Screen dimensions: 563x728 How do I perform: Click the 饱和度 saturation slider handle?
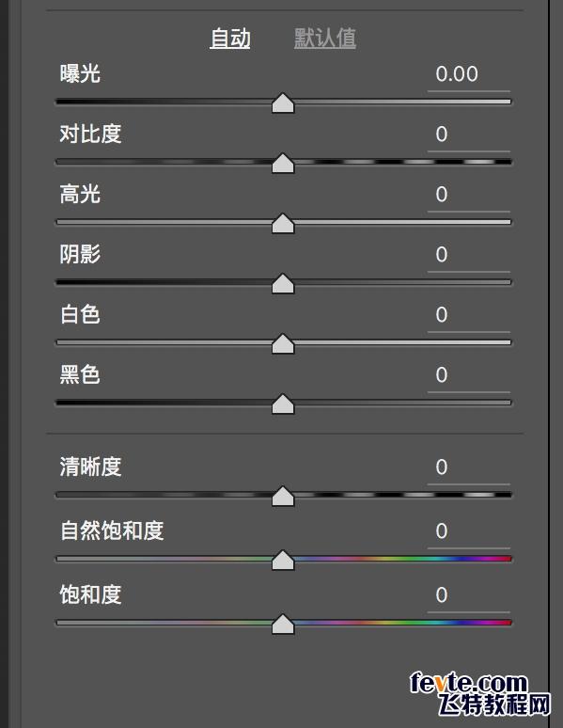point(283,625)
